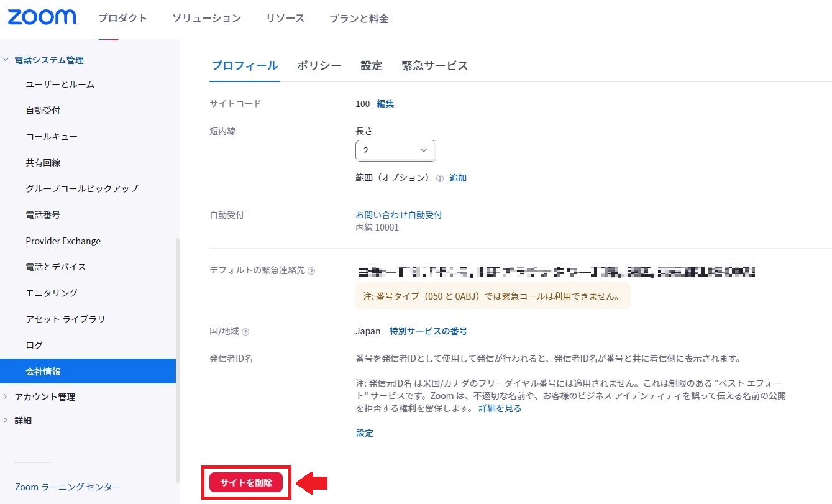Click the Zoom logo
Image resolution: width=832 pixels, height=504 pixels.
click(x=42, y=17)
